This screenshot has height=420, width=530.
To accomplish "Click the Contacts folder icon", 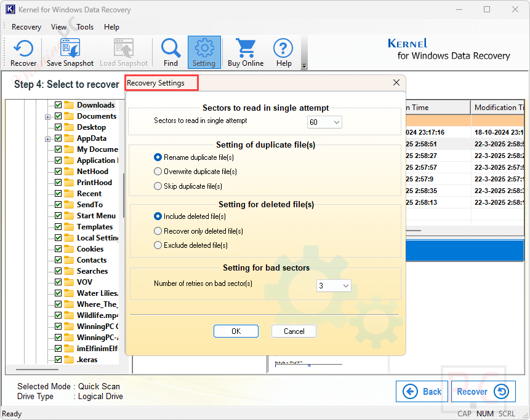I will [x=69, y=260].
